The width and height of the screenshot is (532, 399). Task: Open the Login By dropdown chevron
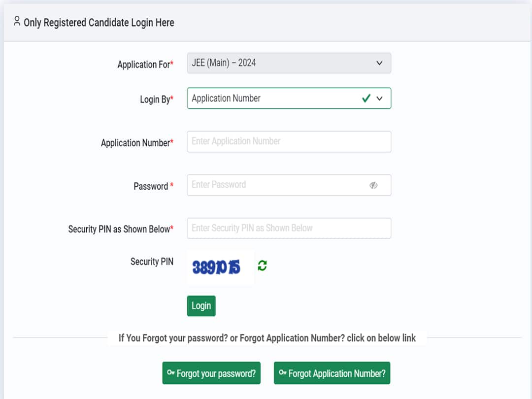[379, 98]
